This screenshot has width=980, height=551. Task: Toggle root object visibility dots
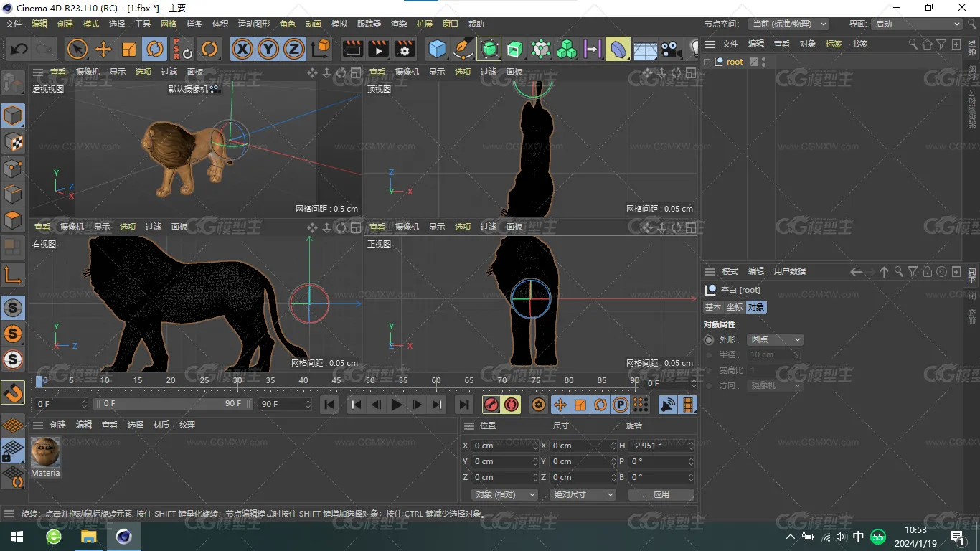pyautogui.click(x=764, y=62)
